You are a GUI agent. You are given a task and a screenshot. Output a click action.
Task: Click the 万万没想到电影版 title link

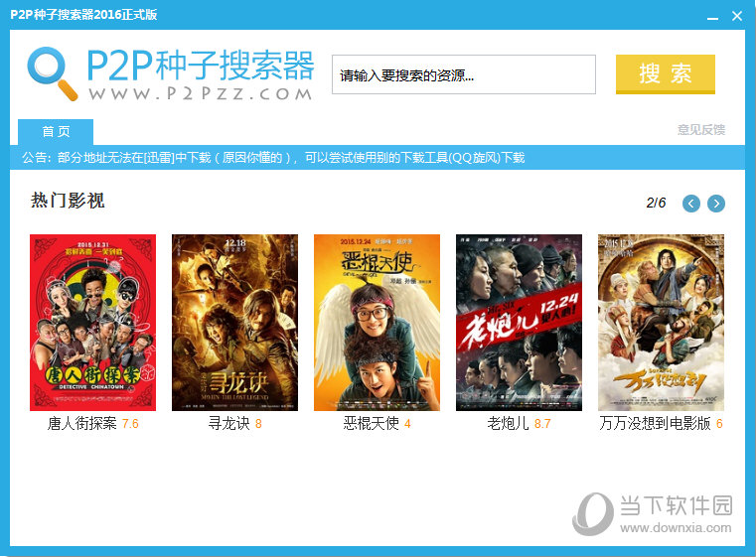[655, 424]
